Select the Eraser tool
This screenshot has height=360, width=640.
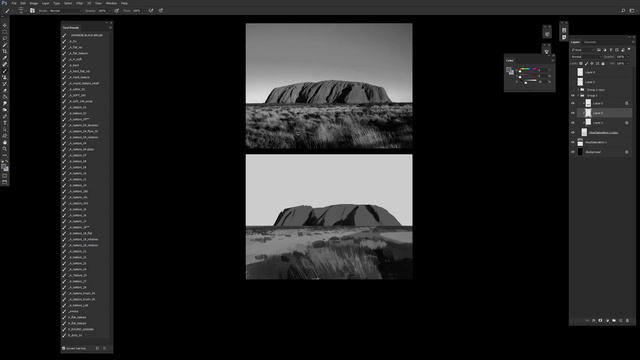point(5,90)
